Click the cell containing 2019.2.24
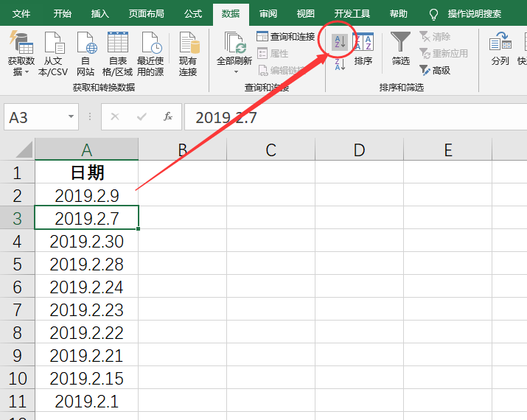 [x=87, y=287]
